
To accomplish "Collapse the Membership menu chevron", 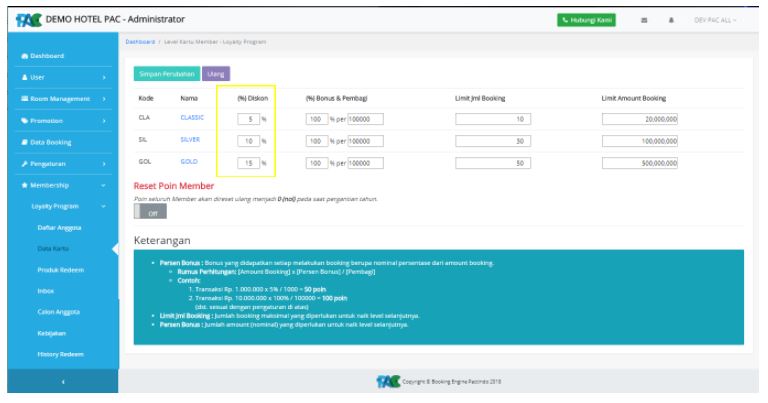I will coord(103,185).
